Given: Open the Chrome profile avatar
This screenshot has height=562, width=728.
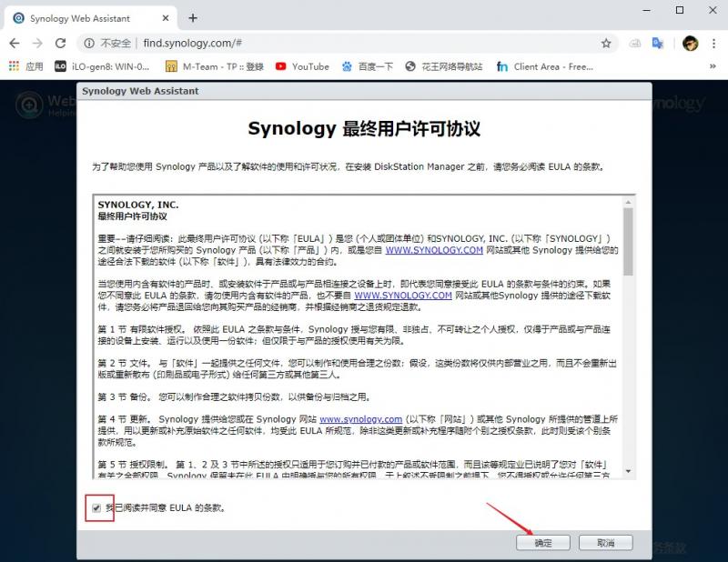Looking at the screenshot, I should click(x=691, y=43).
